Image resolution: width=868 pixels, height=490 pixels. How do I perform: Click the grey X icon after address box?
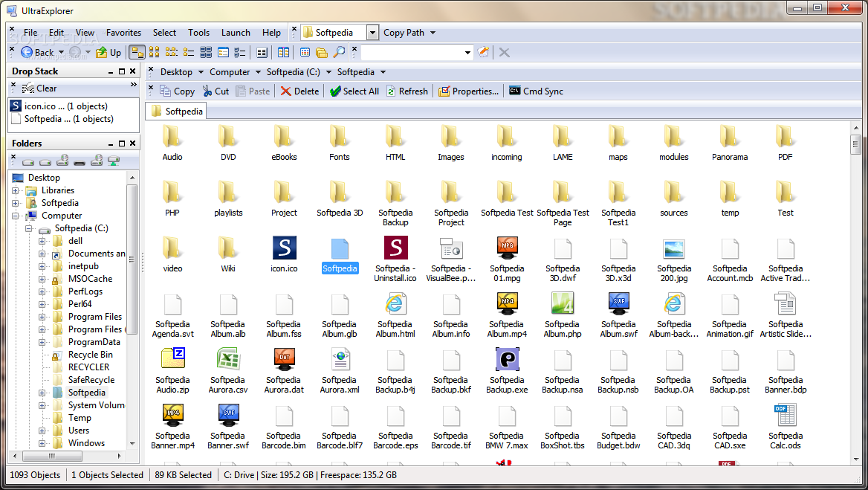click(505, 53)
